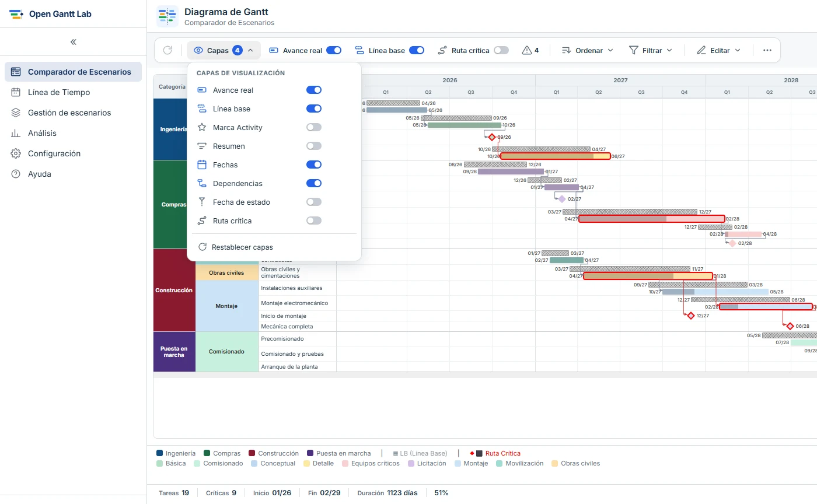Click the Compras legend color swatch
This screenshot has height=504, width=817.
(x=207, y=453)
